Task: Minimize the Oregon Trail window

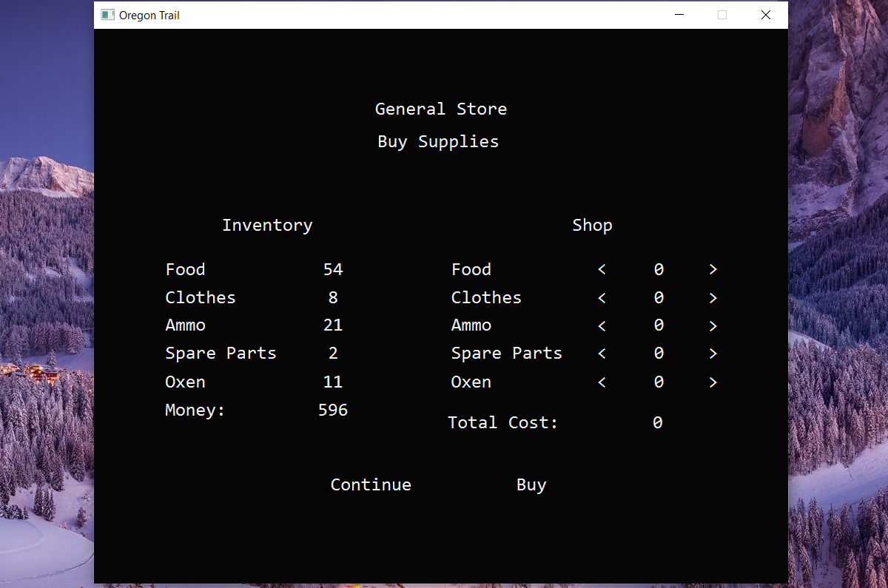Action: pos(679,15)
